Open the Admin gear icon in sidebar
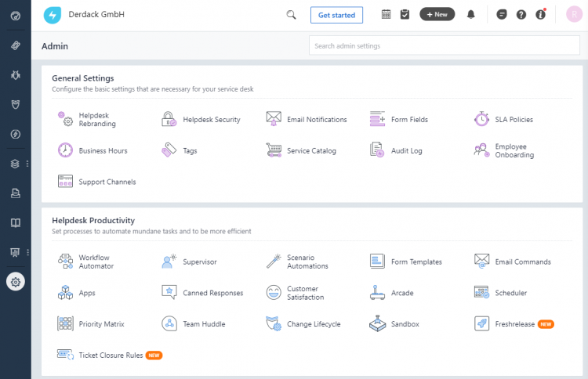Screen dimensions: 588x379 pos(16,282)
